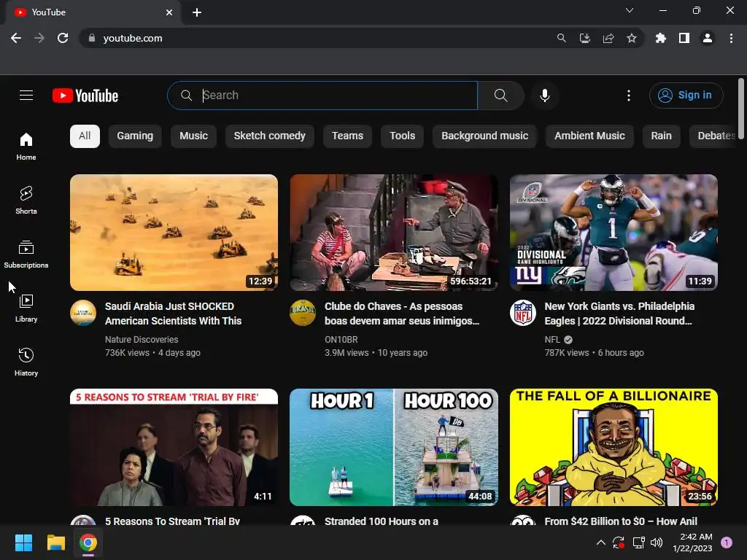Select the Music filter chip

point(193,136)
